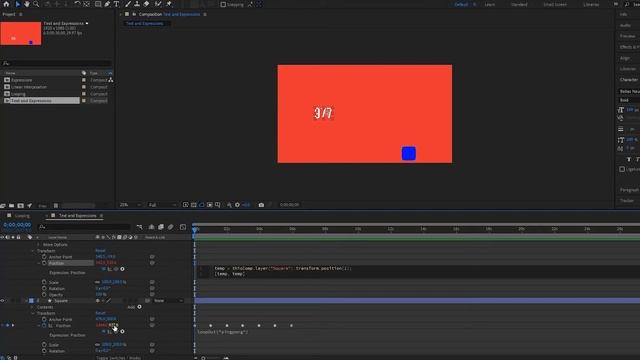Click the Project panel search field
The width and height of the screenshot is (640, 360).
point(57,63)
